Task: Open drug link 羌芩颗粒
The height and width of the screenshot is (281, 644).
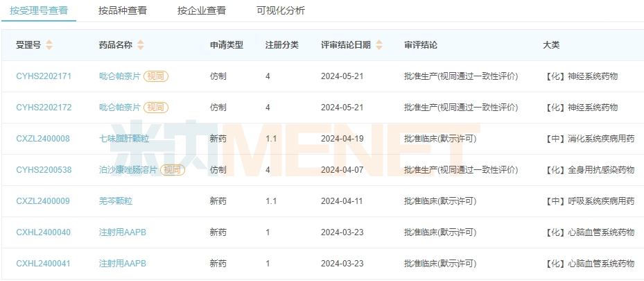Action: click(x=116, y=201)
